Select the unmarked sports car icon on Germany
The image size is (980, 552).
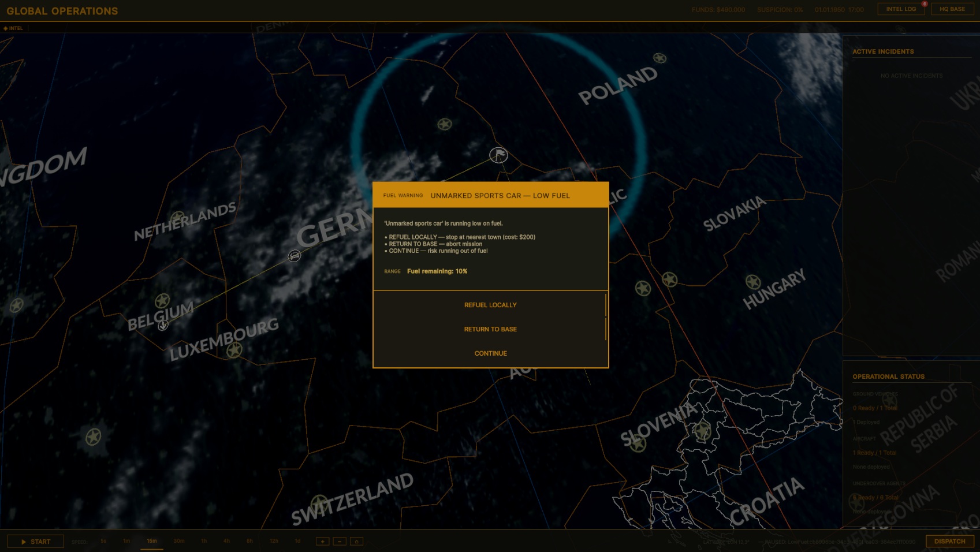point(295,256)
